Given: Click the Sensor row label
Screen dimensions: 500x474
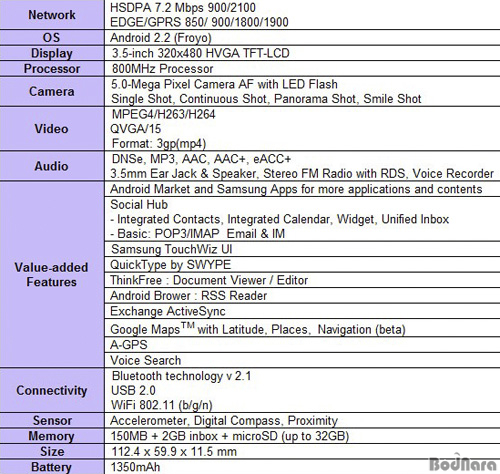Looking at the screenshot, I should coord(52,420).
